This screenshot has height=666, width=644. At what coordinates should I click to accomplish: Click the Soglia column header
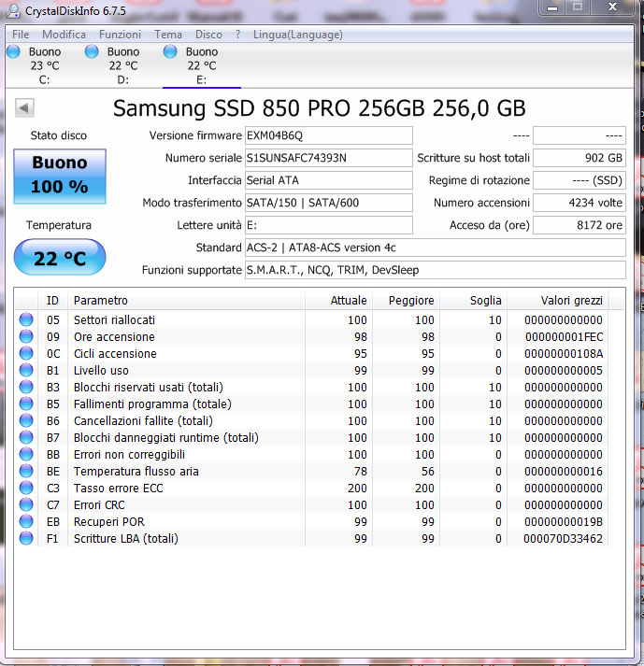coord(474,300)
